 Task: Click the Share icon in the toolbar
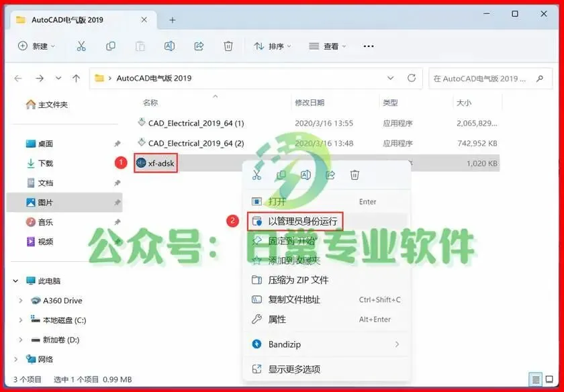[199, 46]
